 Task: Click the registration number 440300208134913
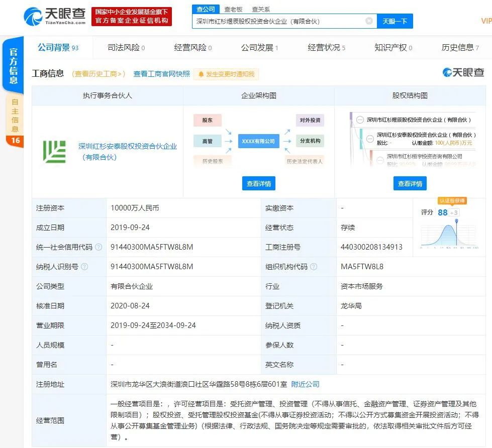371,247
